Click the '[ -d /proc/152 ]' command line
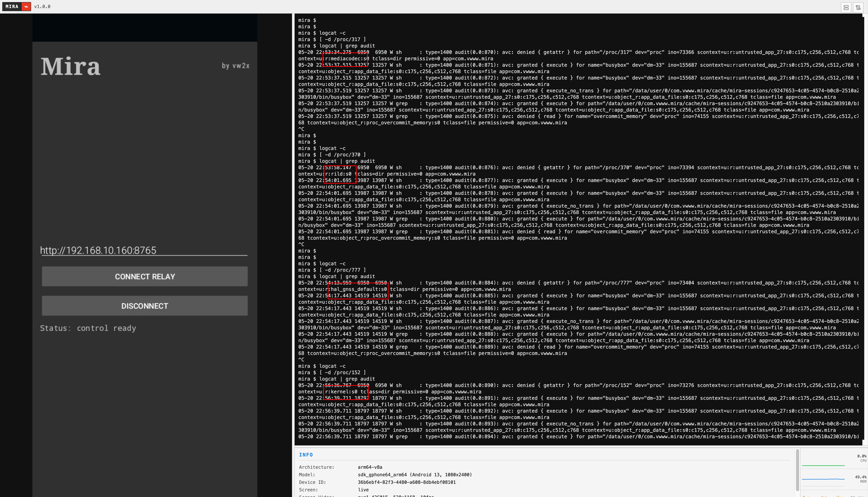The width and height of the screenshot is (868, 497). tap(342, 372)
